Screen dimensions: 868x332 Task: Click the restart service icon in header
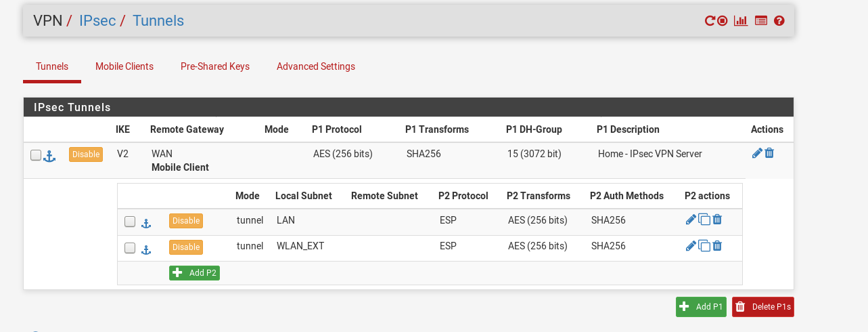pyautogui.click(x=710, y=21)
